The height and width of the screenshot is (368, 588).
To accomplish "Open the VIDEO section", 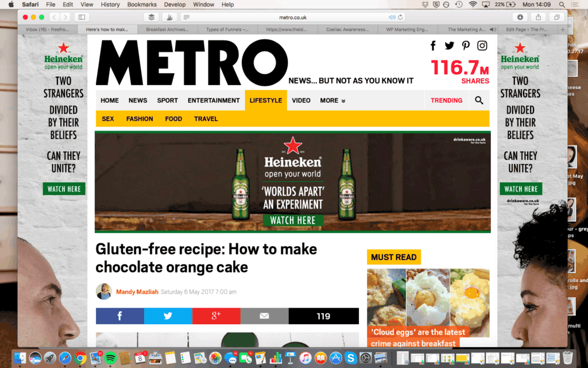I will tap(301, 100).
